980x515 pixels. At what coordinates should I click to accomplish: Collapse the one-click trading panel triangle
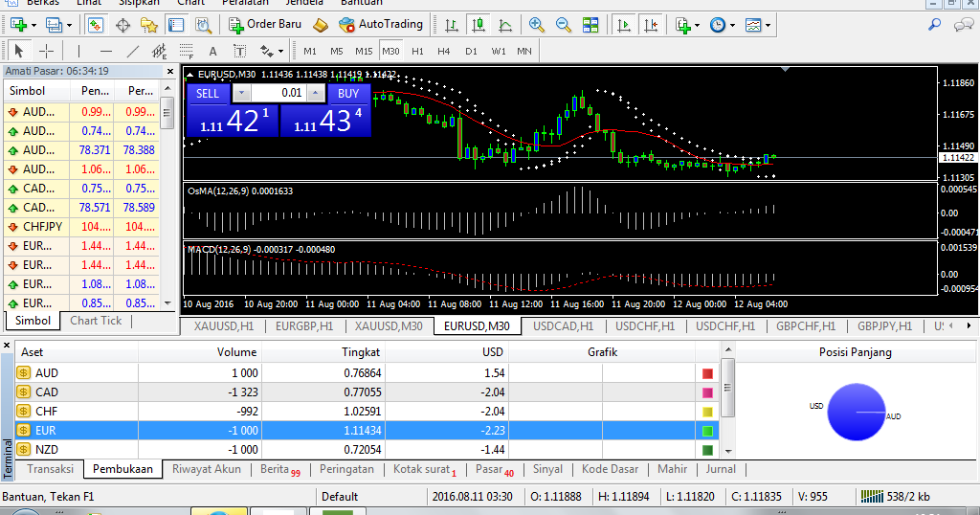190,75
